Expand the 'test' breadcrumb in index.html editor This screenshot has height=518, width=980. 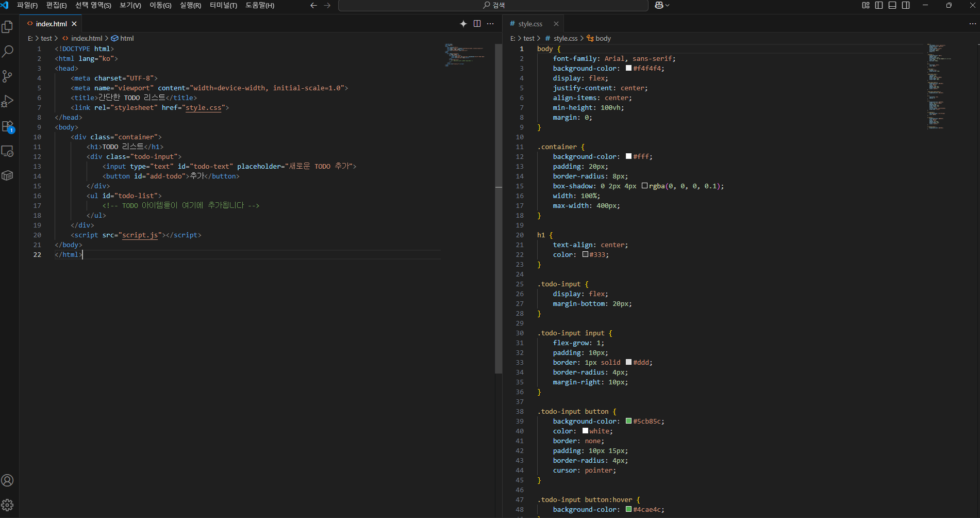46,38
